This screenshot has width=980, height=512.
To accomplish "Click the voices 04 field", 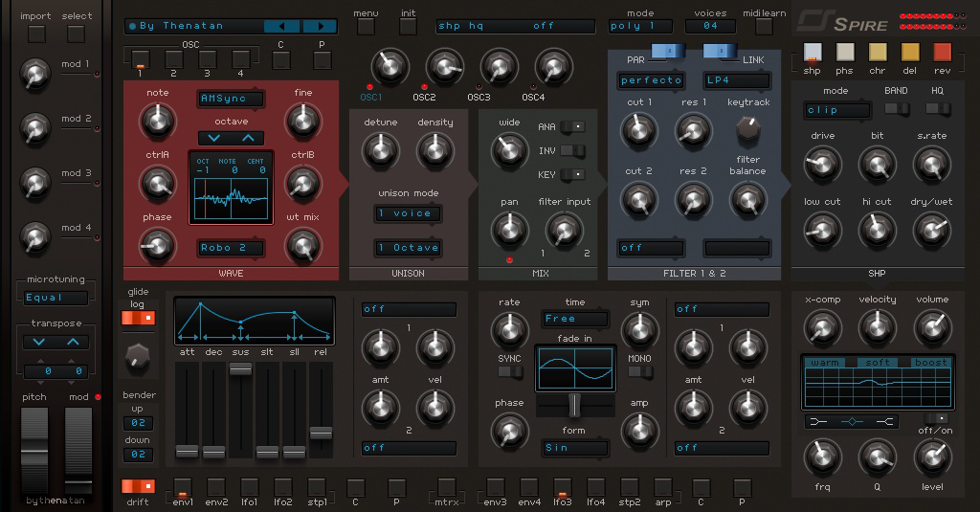I will click(710, 26).
